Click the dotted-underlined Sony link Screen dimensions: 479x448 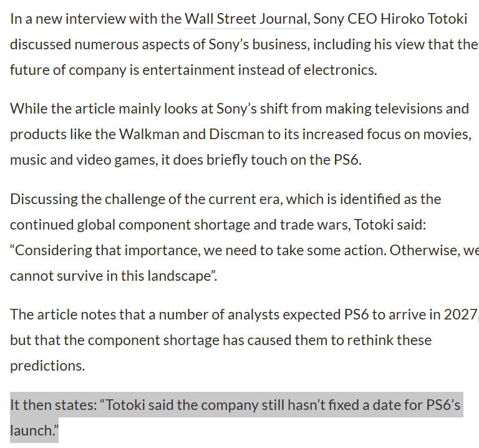click(x=329, y=19)
